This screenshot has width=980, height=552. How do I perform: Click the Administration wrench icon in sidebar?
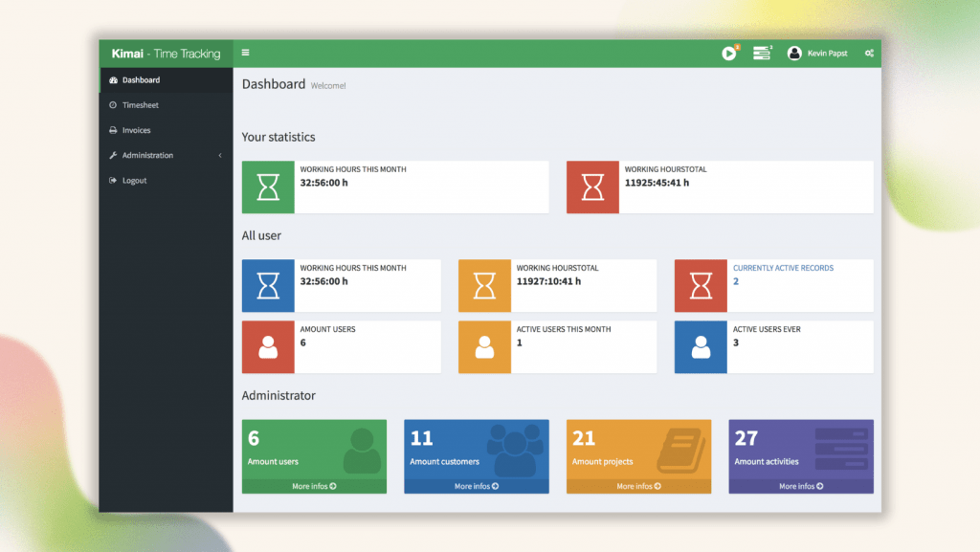point(113,155)
